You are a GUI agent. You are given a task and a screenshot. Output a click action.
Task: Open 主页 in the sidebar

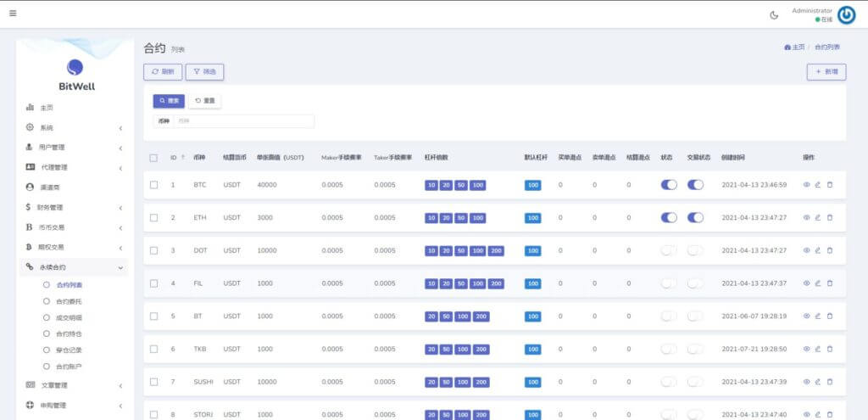pos(74,108)
